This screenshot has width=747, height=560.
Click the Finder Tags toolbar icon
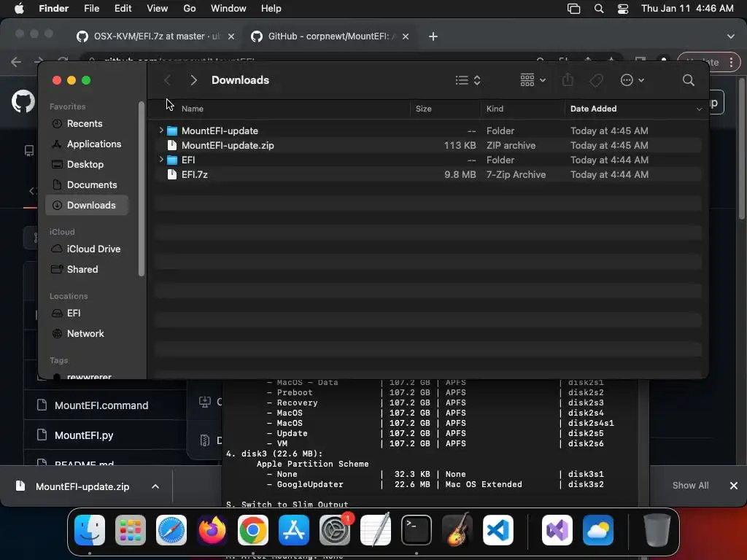coord(596,80)
